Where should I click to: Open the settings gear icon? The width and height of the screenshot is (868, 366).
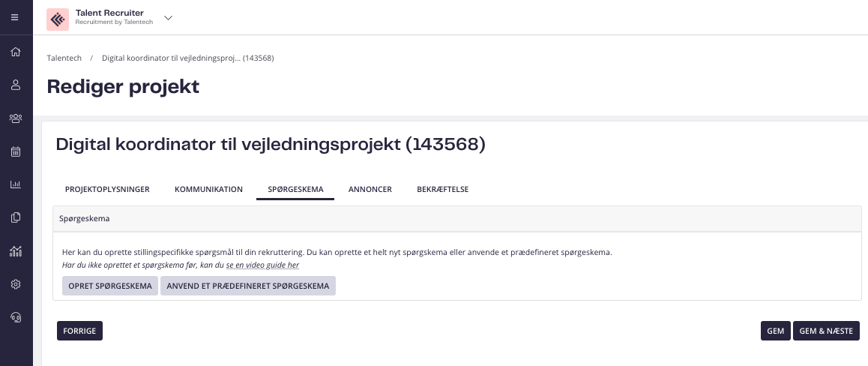pyautogui.click(x=16, y=284)
